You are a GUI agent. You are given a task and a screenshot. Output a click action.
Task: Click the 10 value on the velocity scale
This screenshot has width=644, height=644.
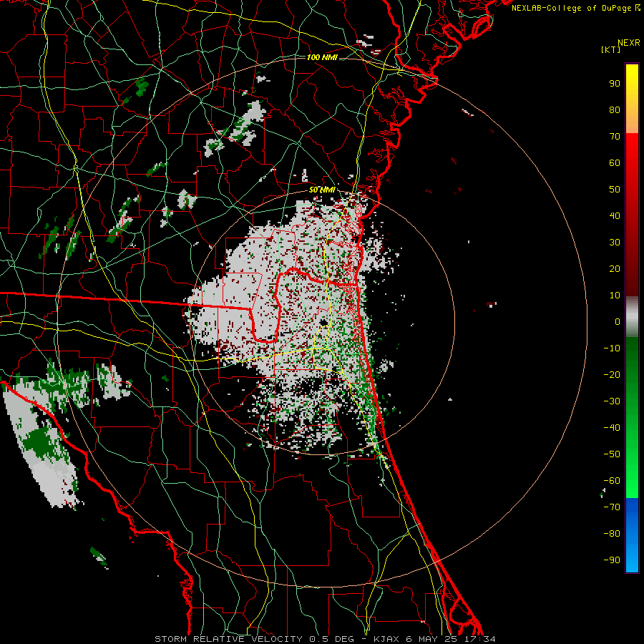[x=615, y=296]
